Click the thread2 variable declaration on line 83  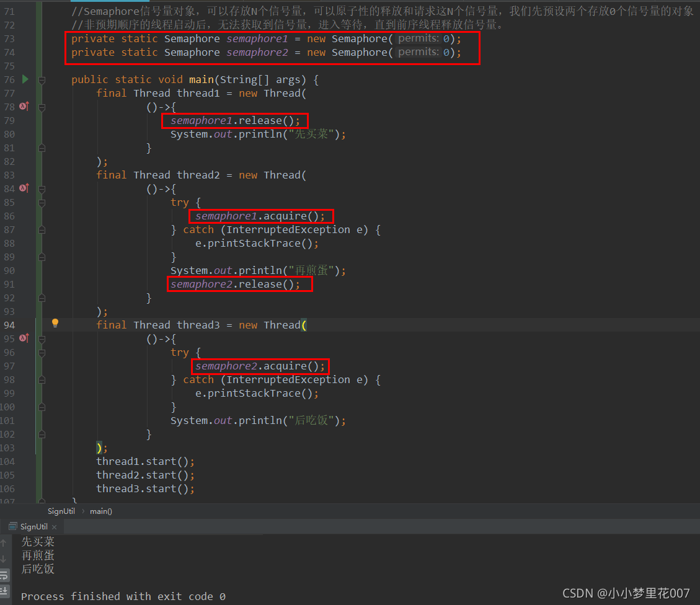coord(198,175)
